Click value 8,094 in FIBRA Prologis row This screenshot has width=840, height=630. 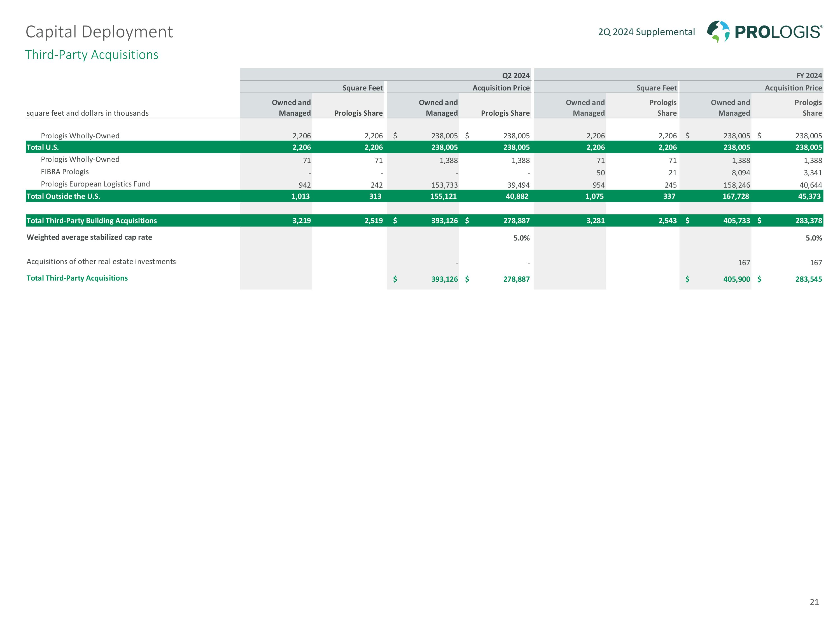point(741,173)
